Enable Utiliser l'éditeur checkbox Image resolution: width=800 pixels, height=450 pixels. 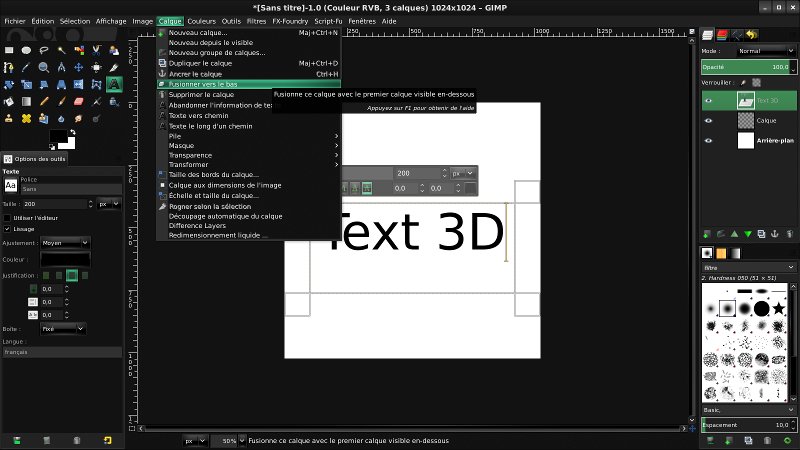coord(7,218)
